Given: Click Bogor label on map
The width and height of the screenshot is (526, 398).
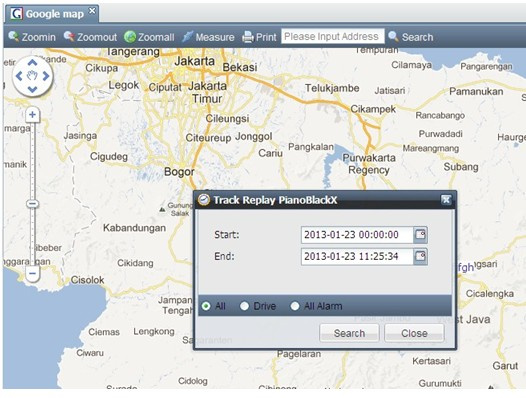Looking at the screenshot, I should coord(179,171).
